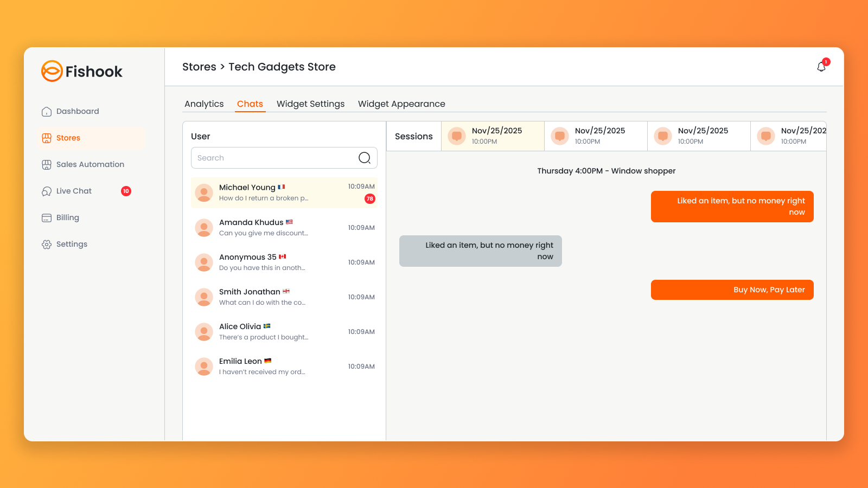Click the Fishook logo
Screen dimensions: 868x488
[81, 71]
